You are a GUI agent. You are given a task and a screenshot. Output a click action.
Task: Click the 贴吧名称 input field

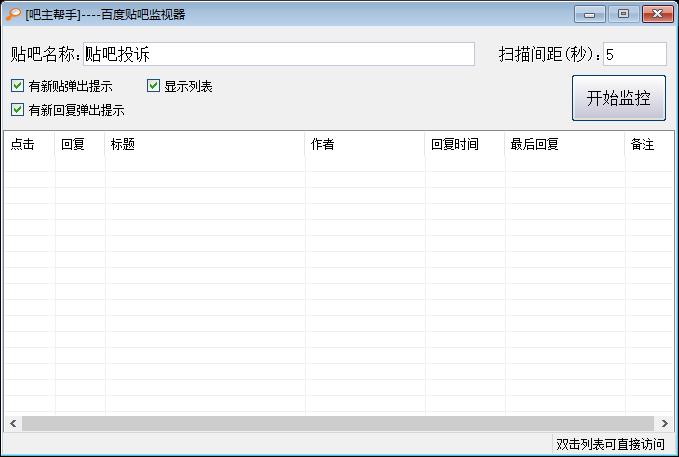279,54
